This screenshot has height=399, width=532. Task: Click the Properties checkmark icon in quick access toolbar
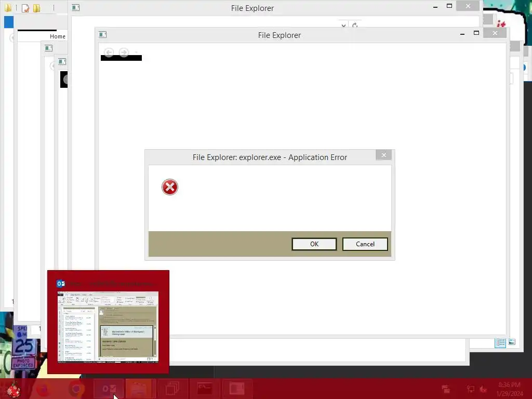(x=25, y=8)
